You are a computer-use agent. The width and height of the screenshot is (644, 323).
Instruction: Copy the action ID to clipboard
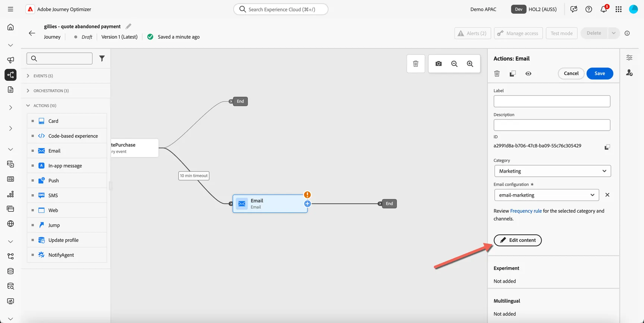(607, 147)
